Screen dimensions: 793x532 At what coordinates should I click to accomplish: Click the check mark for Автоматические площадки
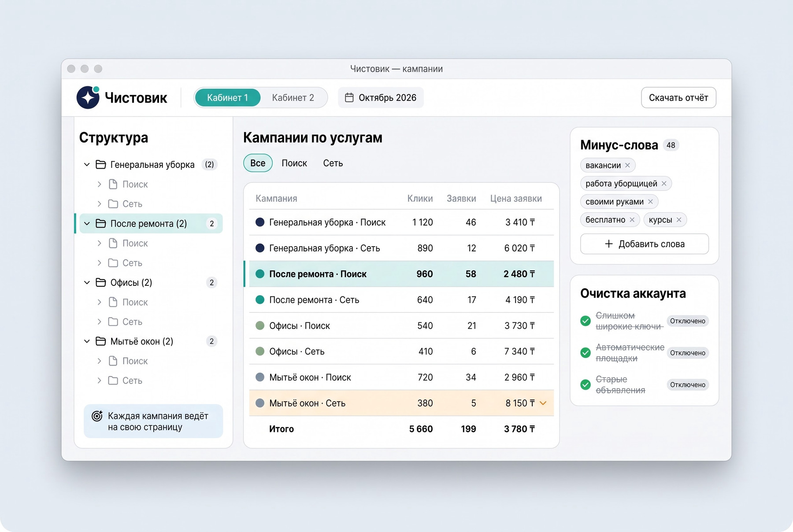585,353
